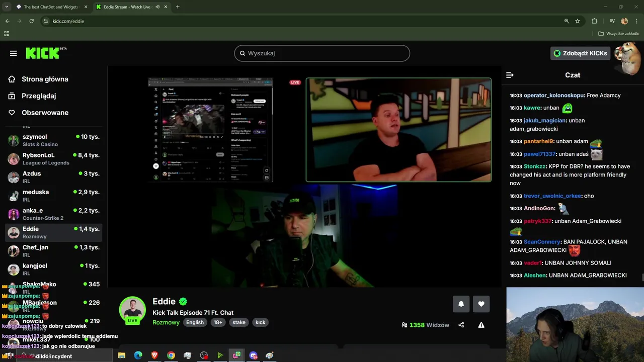Open media controls in Chrome toolbar
The image size is (644, 362).
pos(612,21)
